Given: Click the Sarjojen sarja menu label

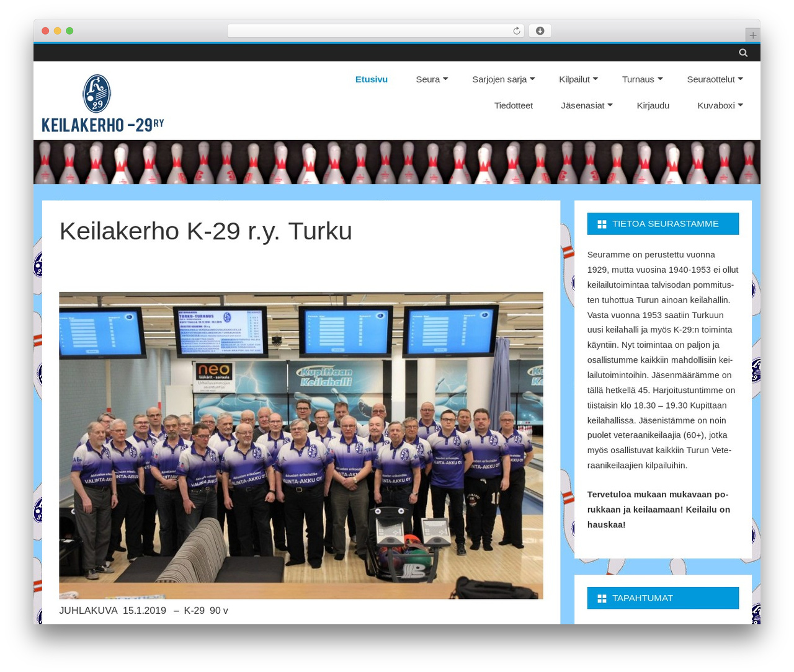Looking at the screenshot, I should coord(499,79).
